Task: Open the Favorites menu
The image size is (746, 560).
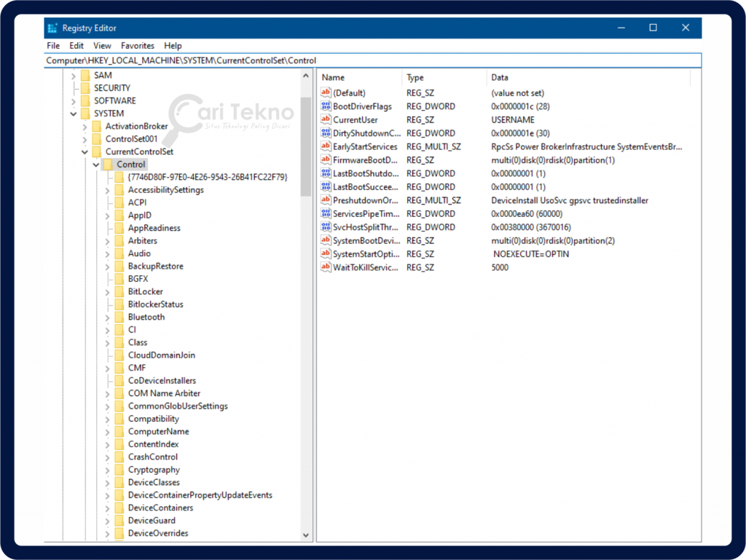Action: coord(137,45)
